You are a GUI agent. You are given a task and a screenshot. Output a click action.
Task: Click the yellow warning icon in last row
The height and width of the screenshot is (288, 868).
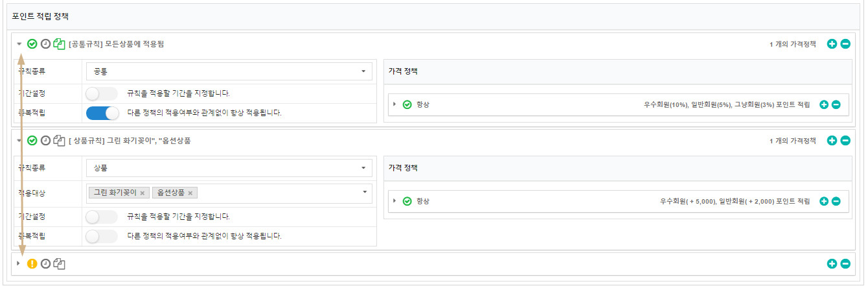point(32,263)
